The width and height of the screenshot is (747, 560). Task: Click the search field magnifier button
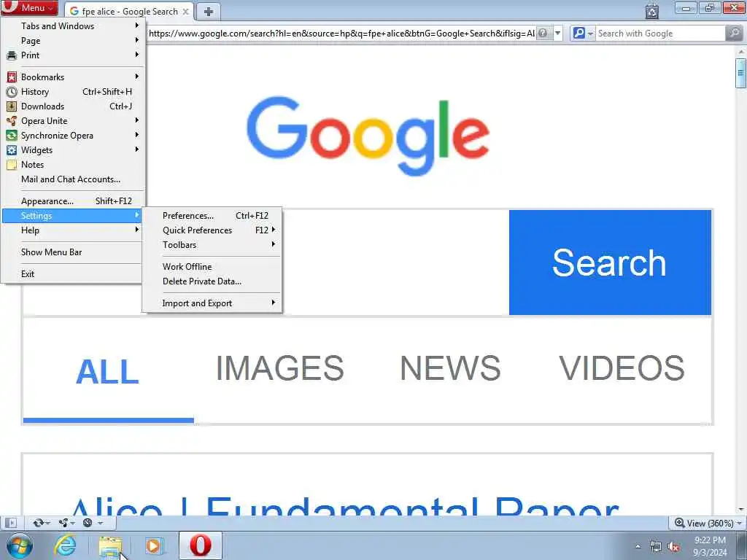(x=734, y=34)
